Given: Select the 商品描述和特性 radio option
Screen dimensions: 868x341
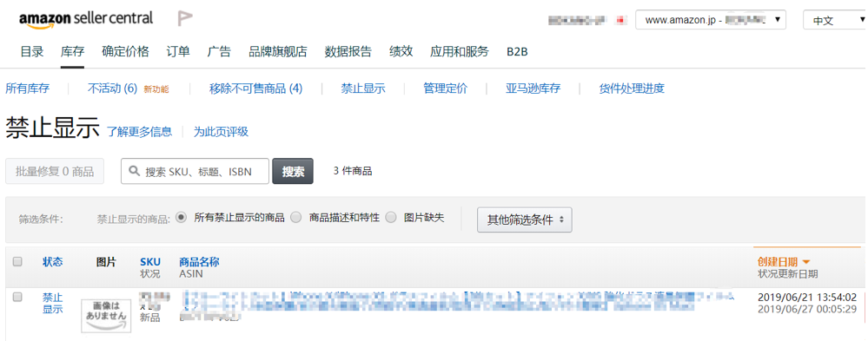Looking at the screenshot, I should [x=296, y=217].
